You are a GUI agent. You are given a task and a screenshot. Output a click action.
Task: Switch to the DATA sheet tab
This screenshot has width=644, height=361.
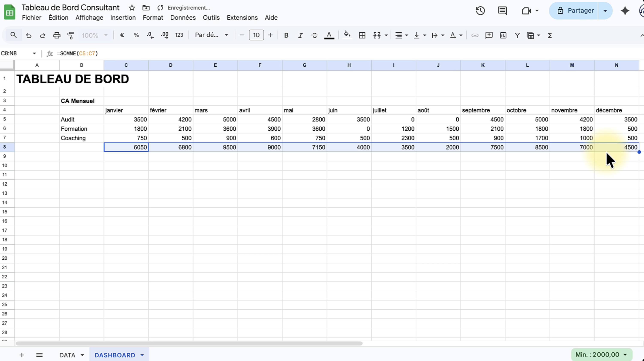[67, 355]
